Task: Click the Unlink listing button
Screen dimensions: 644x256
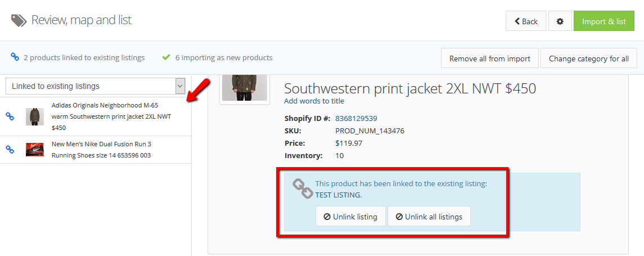Action: click(x=350, y=217)
